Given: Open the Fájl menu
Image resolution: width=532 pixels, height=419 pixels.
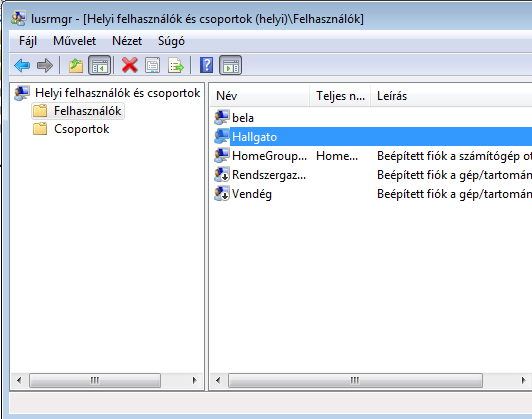Looking at the screenshot, I should (28, 41).
